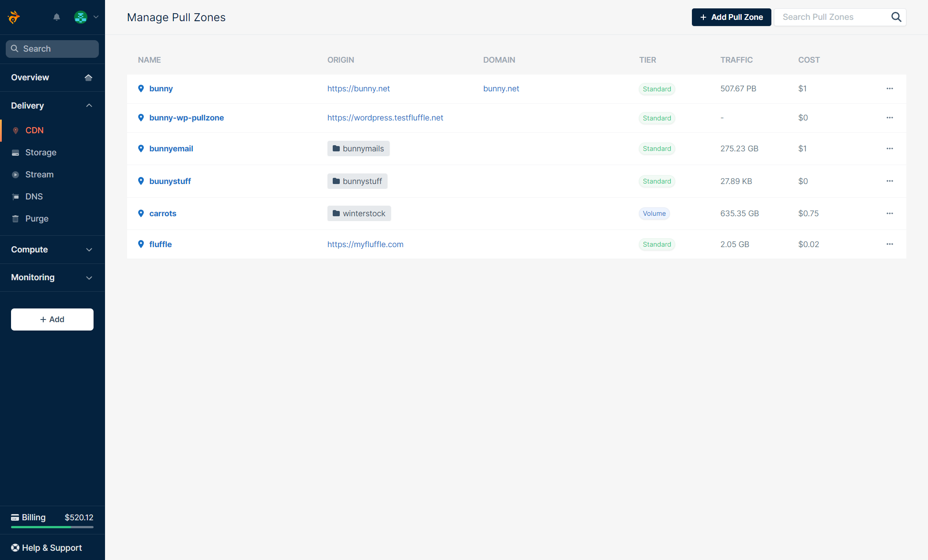The image size is (928, 560).
Task: Click the bunny.net logo icon
Action: [14, 17]
